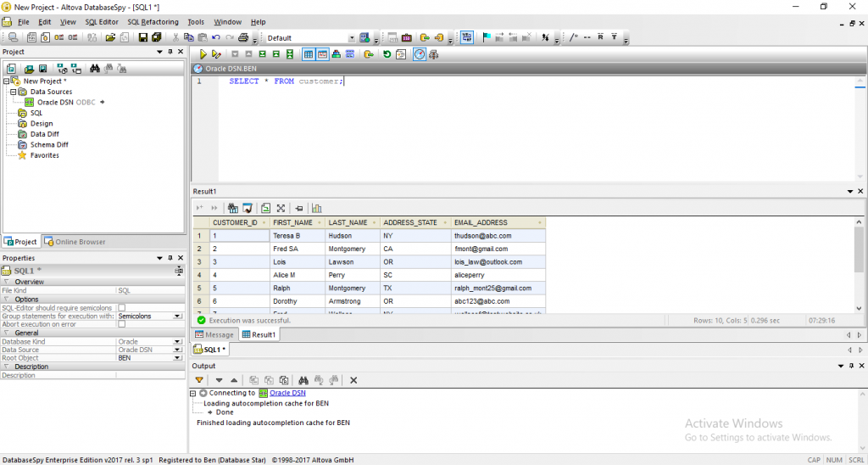Open the Default combo box in toolbar
This screenshot has width=868, height=465.
click(x=352, y=38)
